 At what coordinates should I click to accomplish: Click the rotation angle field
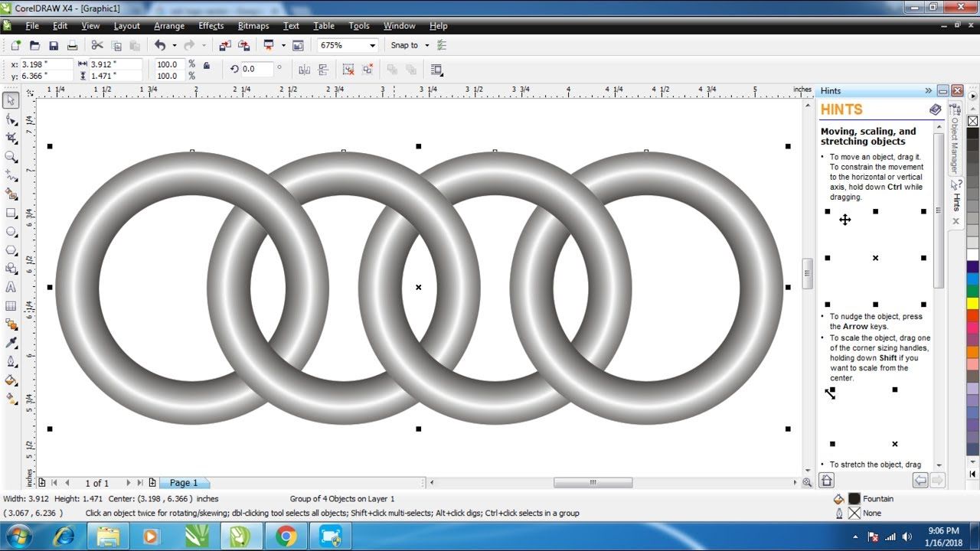click(x=256, y=69)
